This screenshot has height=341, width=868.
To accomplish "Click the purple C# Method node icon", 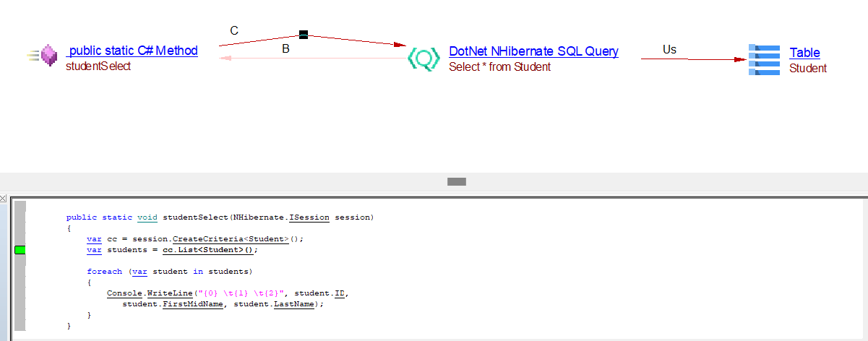I will point(48,56).
